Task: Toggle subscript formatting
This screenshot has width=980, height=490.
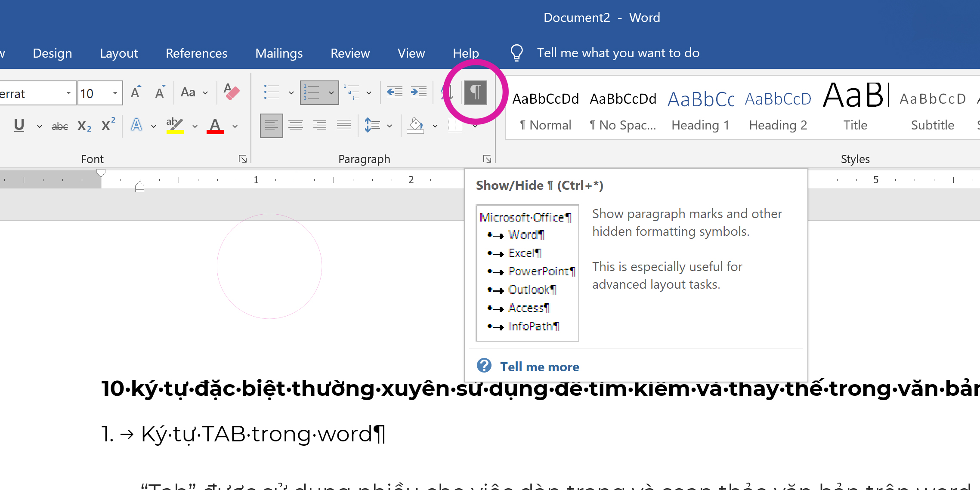Action: [84, 126]
